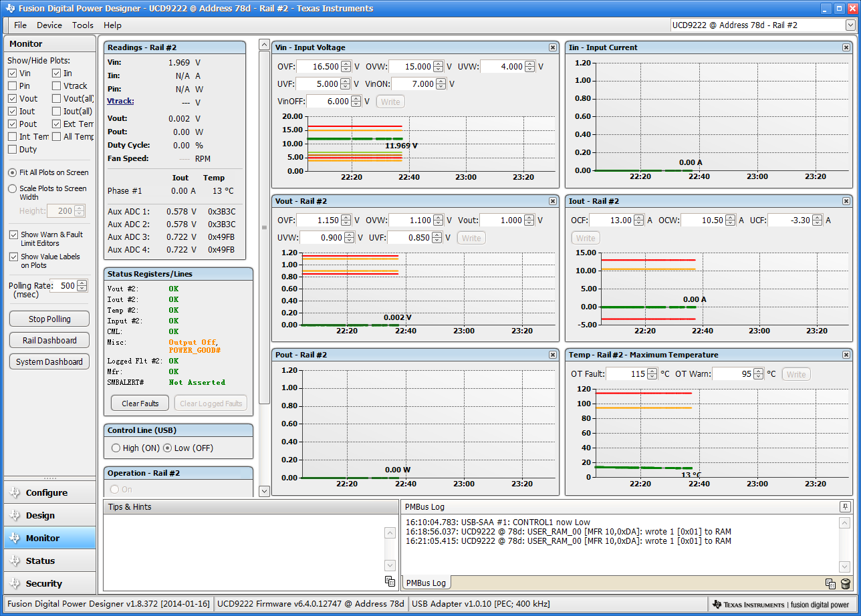Clear the PMBus Log with the trash icon
Viewport: 861px width, 616px height.
pos(846,583)
